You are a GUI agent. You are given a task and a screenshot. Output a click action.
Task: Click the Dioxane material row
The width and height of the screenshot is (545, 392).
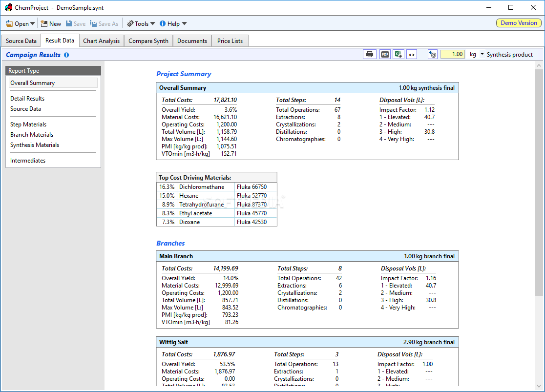point(216,222)
